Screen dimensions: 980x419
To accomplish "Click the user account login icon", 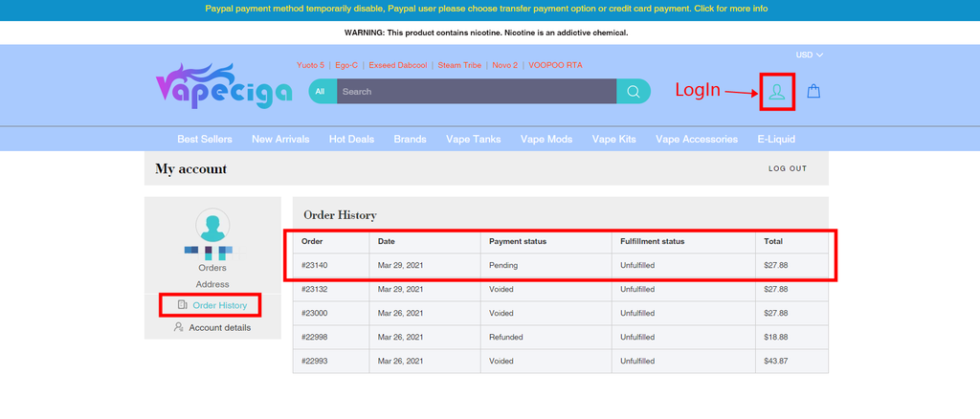I will click(777, 92).
